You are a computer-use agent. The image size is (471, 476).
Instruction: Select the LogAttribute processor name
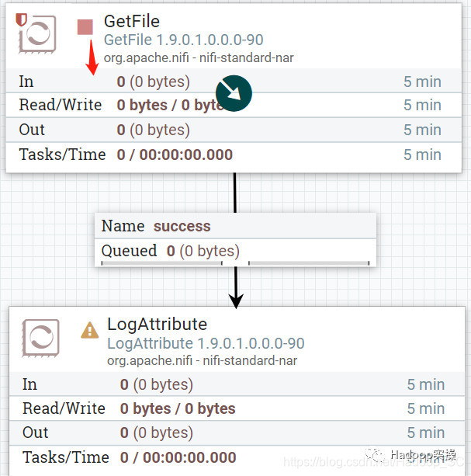(x=157, y=324)
